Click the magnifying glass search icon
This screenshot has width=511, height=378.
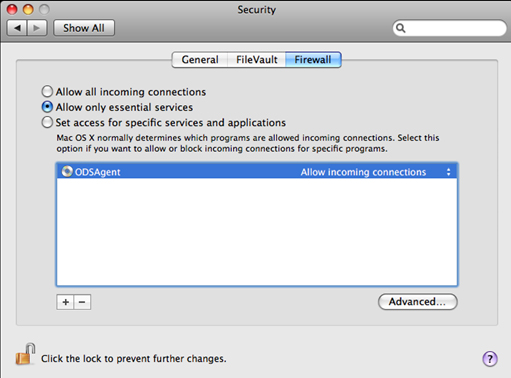(401, 28)
